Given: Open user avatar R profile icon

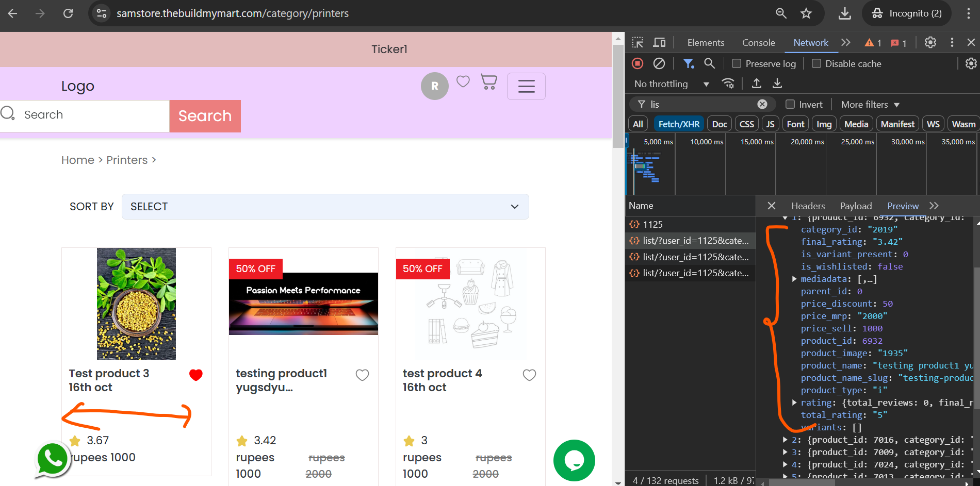Looking at the screenshot, I should point(435,86).
